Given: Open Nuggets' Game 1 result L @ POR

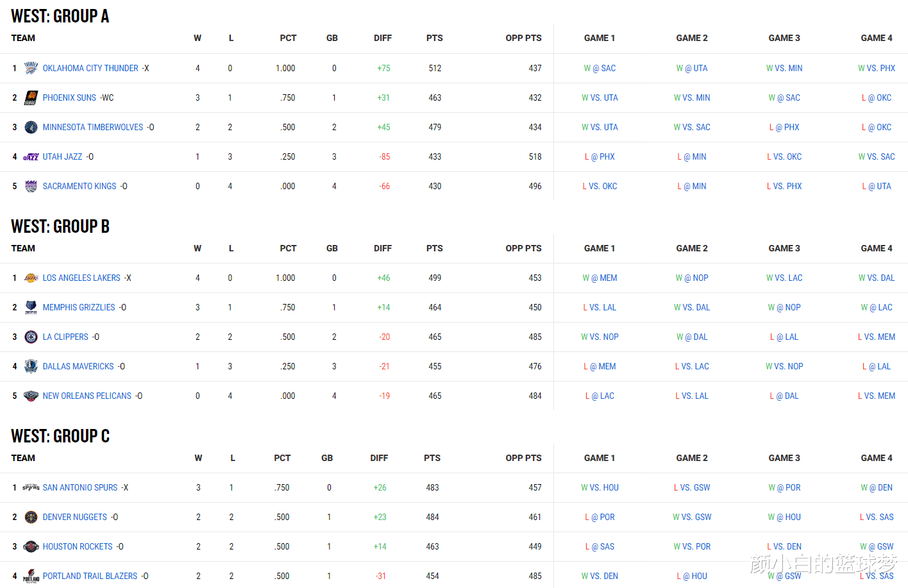Looking at the screenshot, I should 600,517.
